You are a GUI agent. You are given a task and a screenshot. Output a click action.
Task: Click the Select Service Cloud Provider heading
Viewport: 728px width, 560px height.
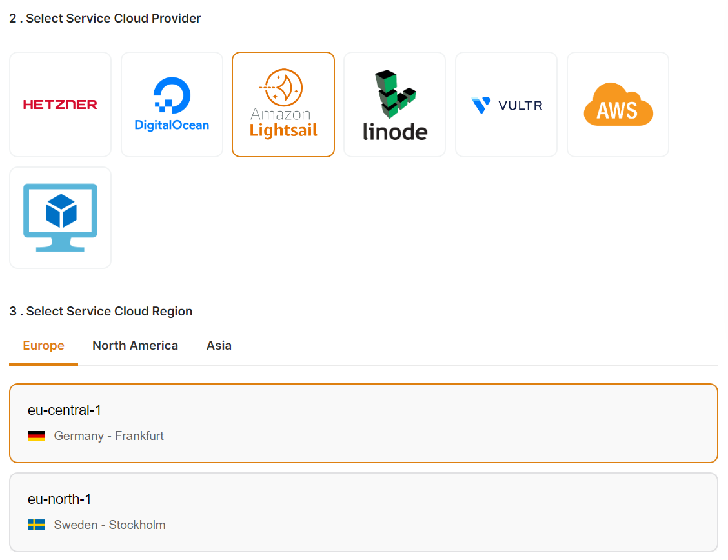[105, 19]
